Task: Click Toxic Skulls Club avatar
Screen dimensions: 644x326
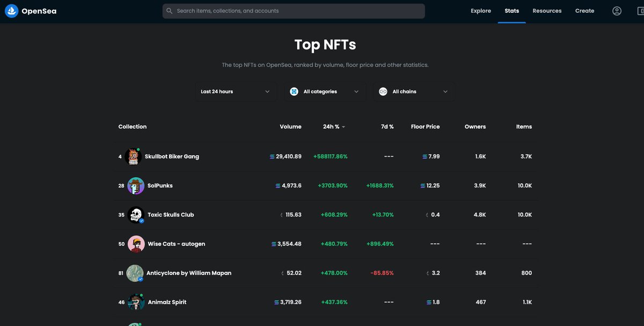Action: (136, 215)
